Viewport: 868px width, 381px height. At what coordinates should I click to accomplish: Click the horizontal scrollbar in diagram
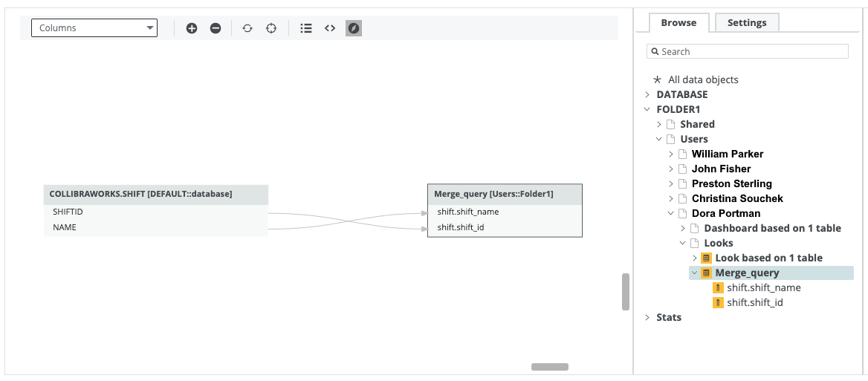(550, 367)
